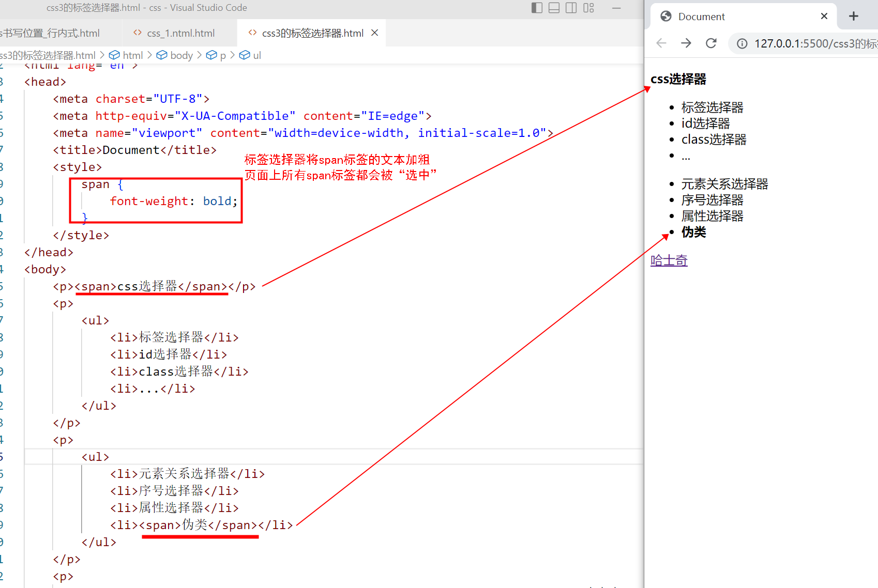Click the site information icon in address bar
Viewport: 878px width, 588px height.
coord(741,43)
